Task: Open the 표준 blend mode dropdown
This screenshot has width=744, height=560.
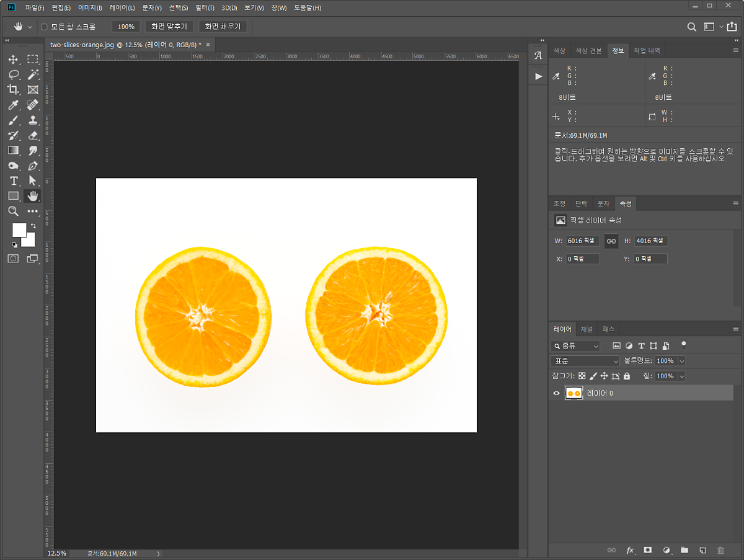Action: click(x=585, y=361)
